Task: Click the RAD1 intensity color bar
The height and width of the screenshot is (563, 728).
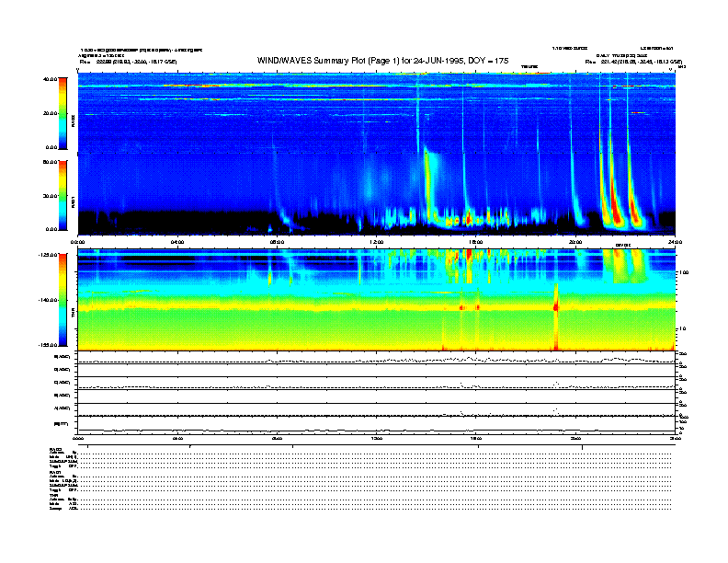Action: [x=63, y=195]
